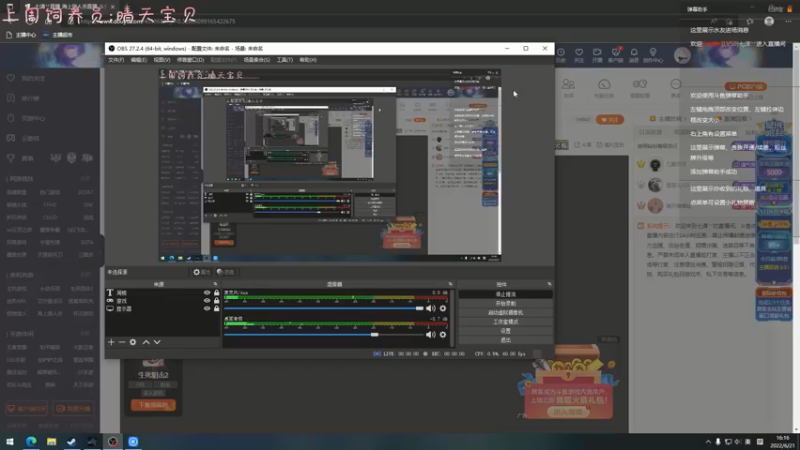Click the history clock icon in browser header
This screenshot has width=800, height=450.
(x=561, y=55)
